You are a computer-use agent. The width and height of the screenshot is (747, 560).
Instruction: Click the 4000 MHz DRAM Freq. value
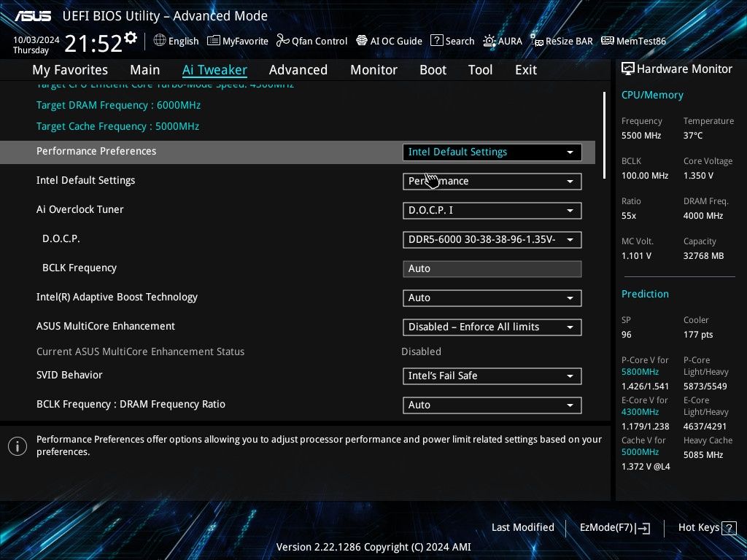coord(703,216)
